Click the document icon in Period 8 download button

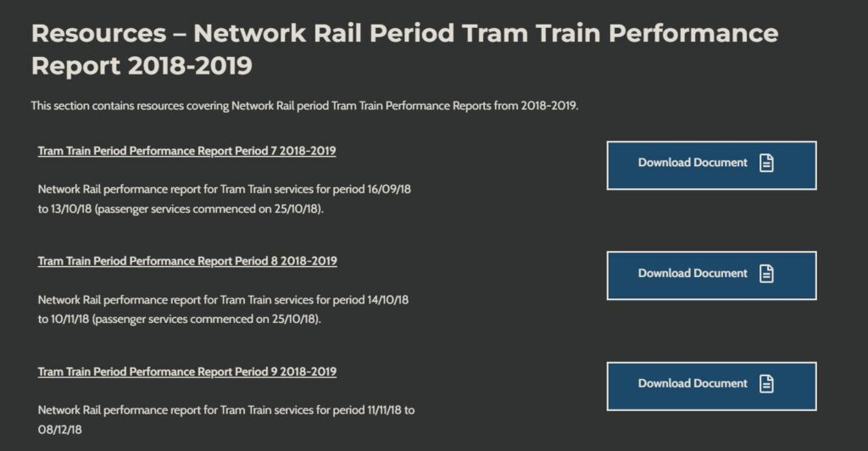click(x=766, y=274)
